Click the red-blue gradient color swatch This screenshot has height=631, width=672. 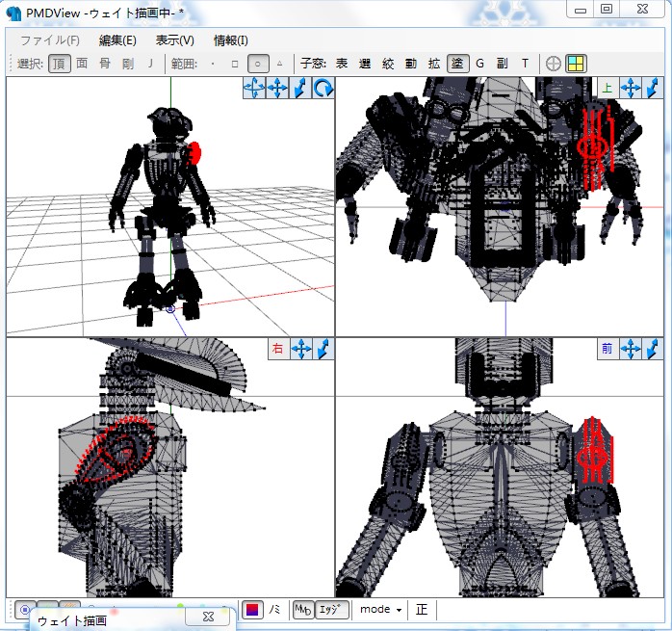[x=252, y=610]
